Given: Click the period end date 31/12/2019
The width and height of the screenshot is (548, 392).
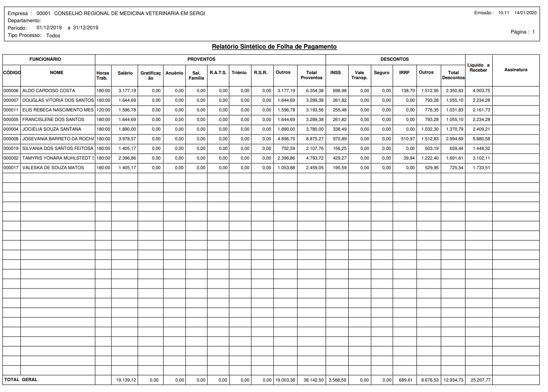Looking at the screenshot, I should [85, 28].
